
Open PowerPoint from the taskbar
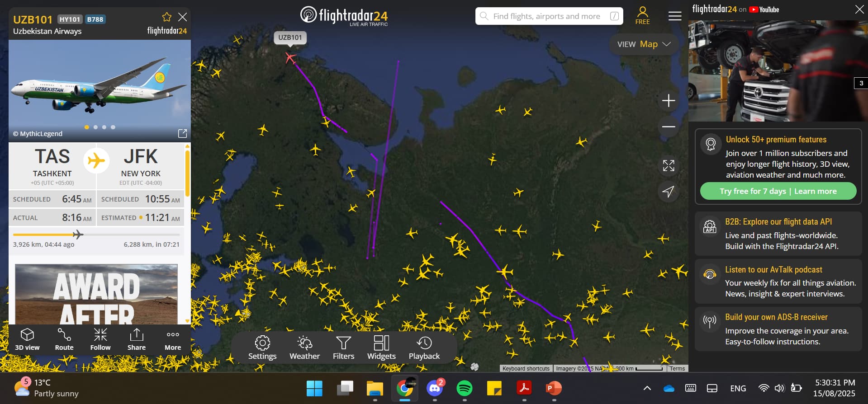tap(554, 389)
